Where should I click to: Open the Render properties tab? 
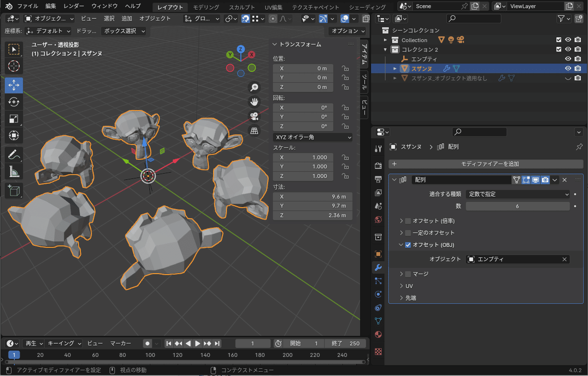(x=378, y=165)
